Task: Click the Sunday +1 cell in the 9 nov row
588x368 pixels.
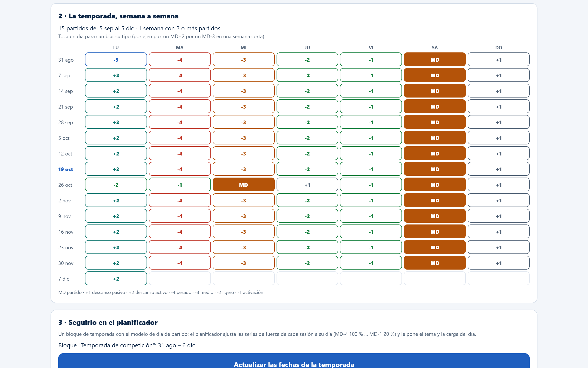Action: pyautogui.click(x=498, y=216)
